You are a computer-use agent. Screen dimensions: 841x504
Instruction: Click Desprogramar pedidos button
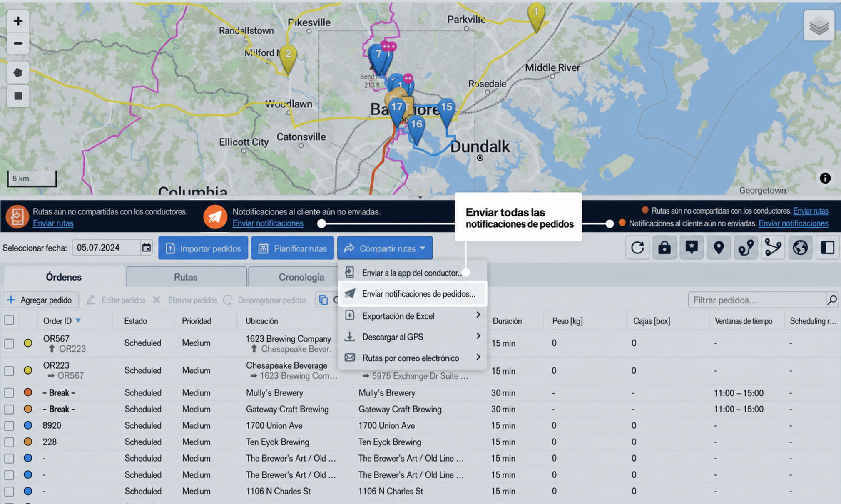point(265,300)
